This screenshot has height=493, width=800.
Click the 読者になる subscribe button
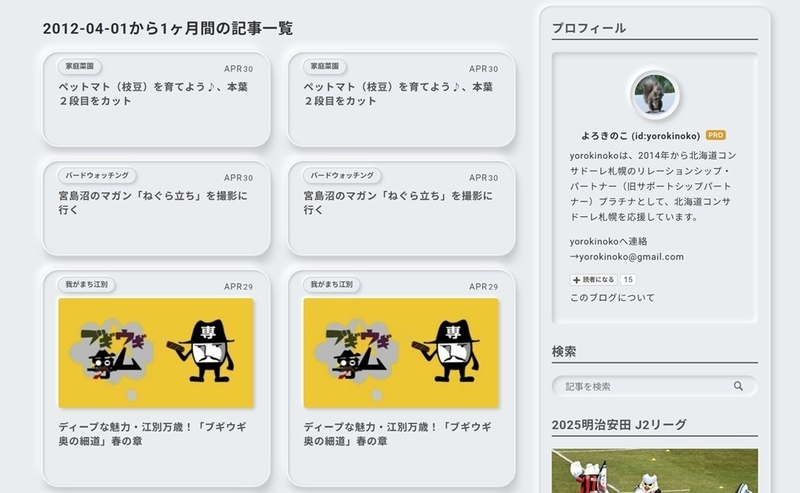point(593,280)
